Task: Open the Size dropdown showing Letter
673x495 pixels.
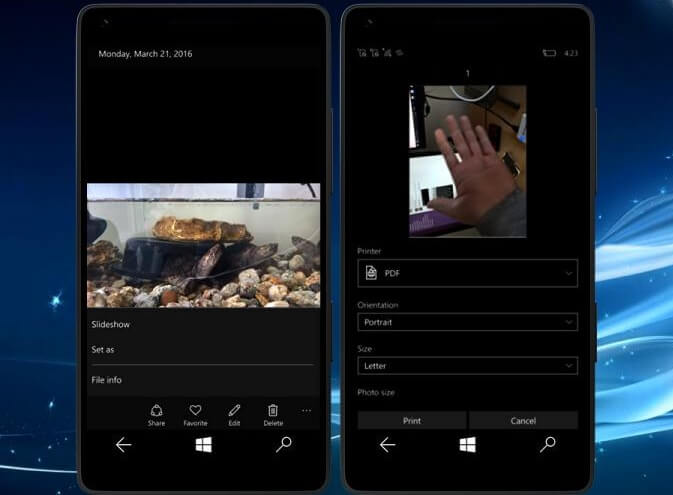Action: click(x=467, y=366)
